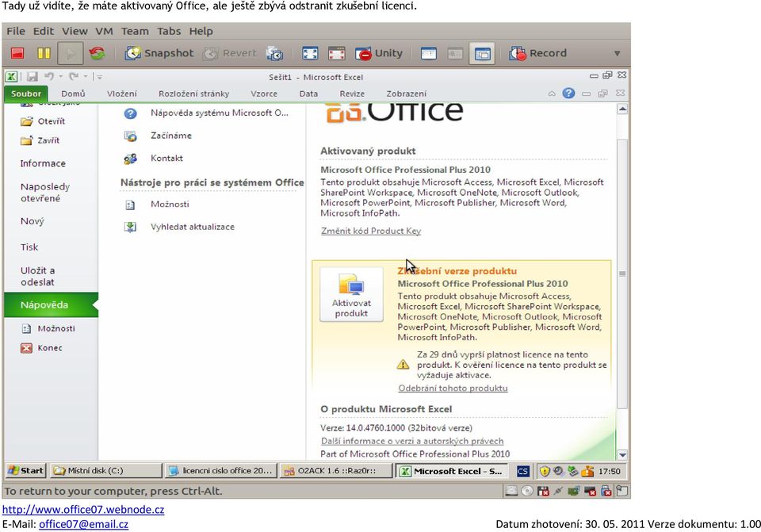Click the Windows Start button
The image size is (761, 532).
point(26,470)
